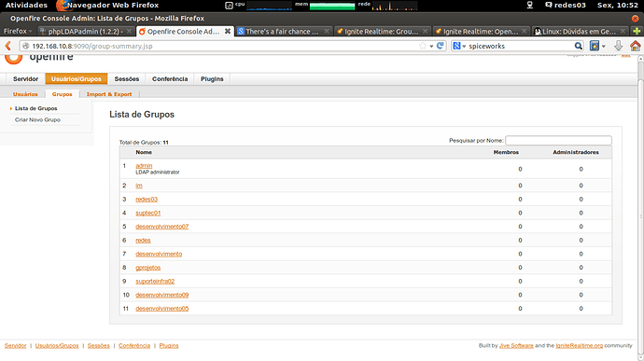Viewport: 644px width, 361px height.
Task: Open the suporteinfra02 group link
Action: [x=155, y=282]
